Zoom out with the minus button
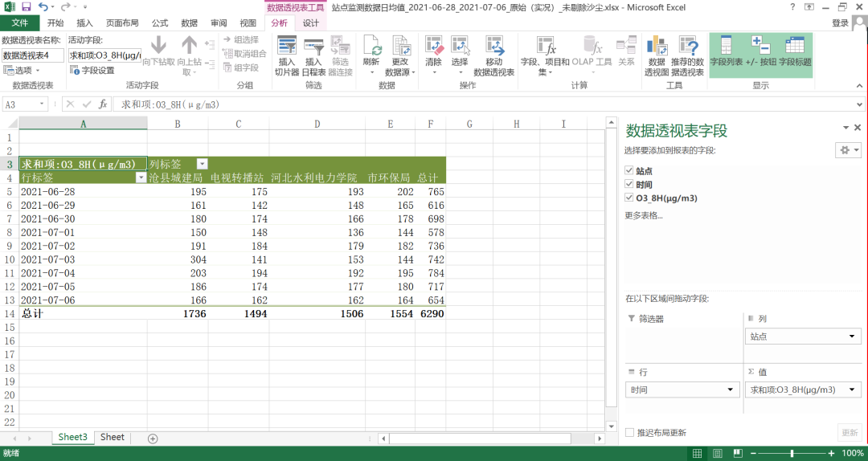The height and width of the screenshot is (461, 868). (x=753, y=453)
